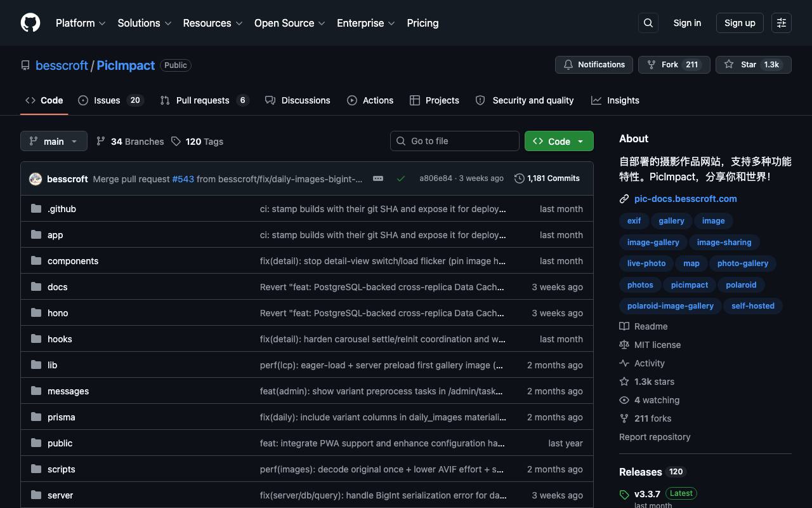Click the green commit status checkmark

[x=401, y=178]
